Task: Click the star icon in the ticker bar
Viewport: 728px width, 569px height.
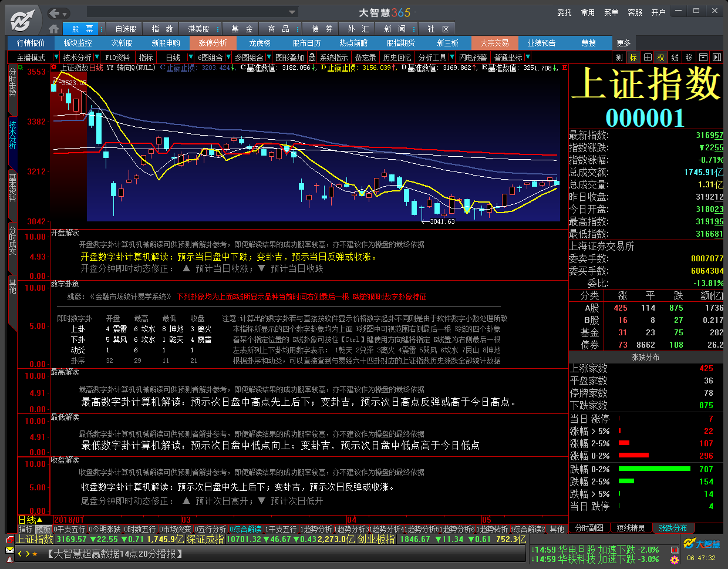Action: click(35, 554)
